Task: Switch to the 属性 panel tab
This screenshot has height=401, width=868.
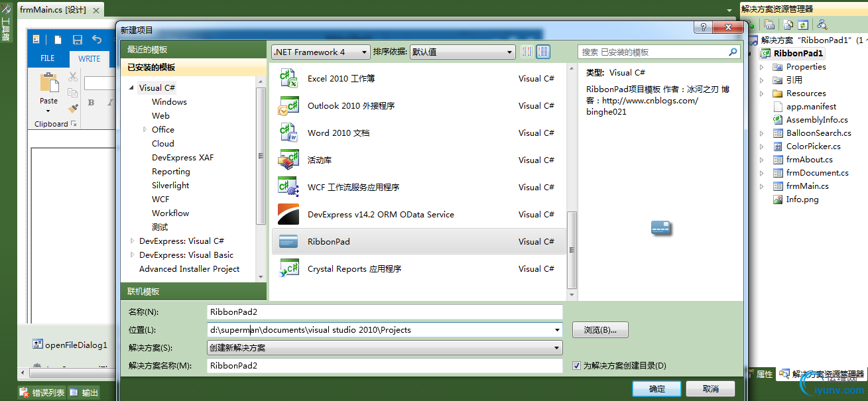Action: 760,374
